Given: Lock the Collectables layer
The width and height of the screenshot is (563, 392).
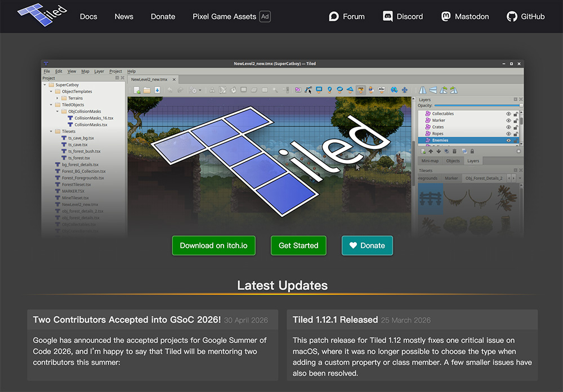Looking at the screenshot, I should pos(516,114).
